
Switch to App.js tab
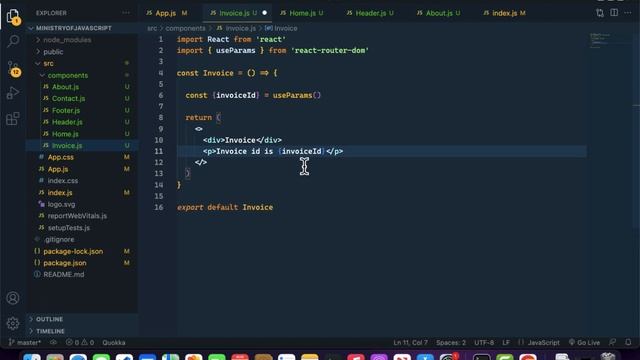click(166, 13)
